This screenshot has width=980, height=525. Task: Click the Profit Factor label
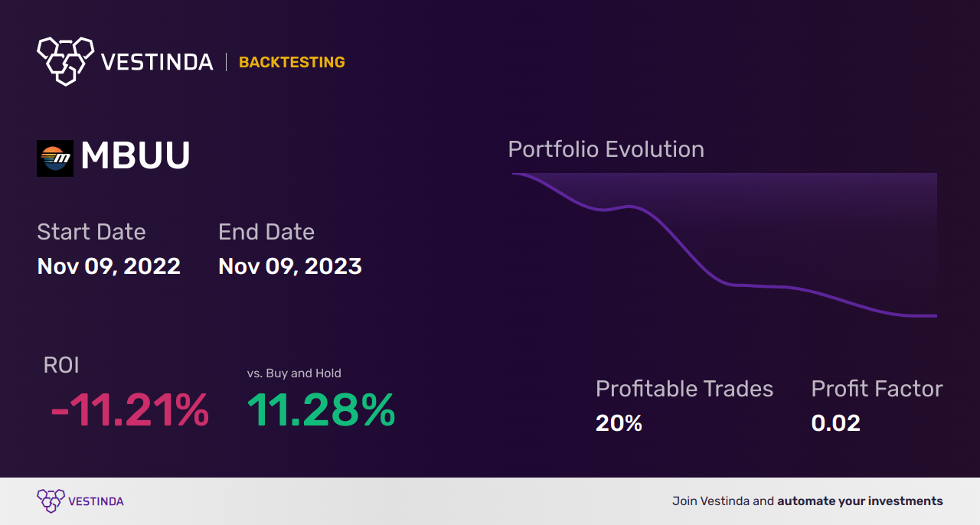[x=877, y=389]
